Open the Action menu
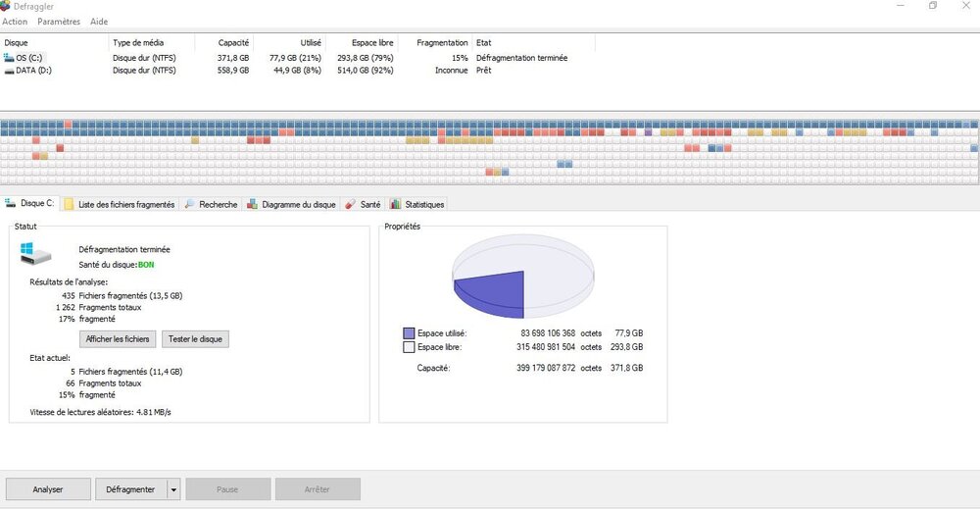 click(15, 22)
